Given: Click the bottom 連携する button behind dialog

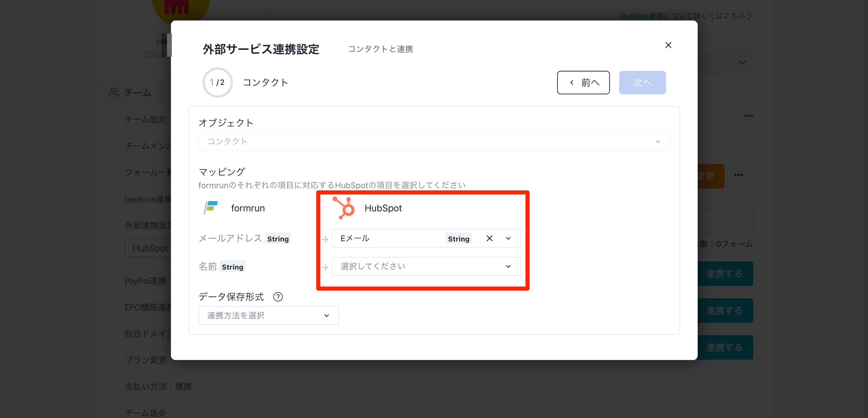Looking at the screenshot, I should (x=725, y=347).
